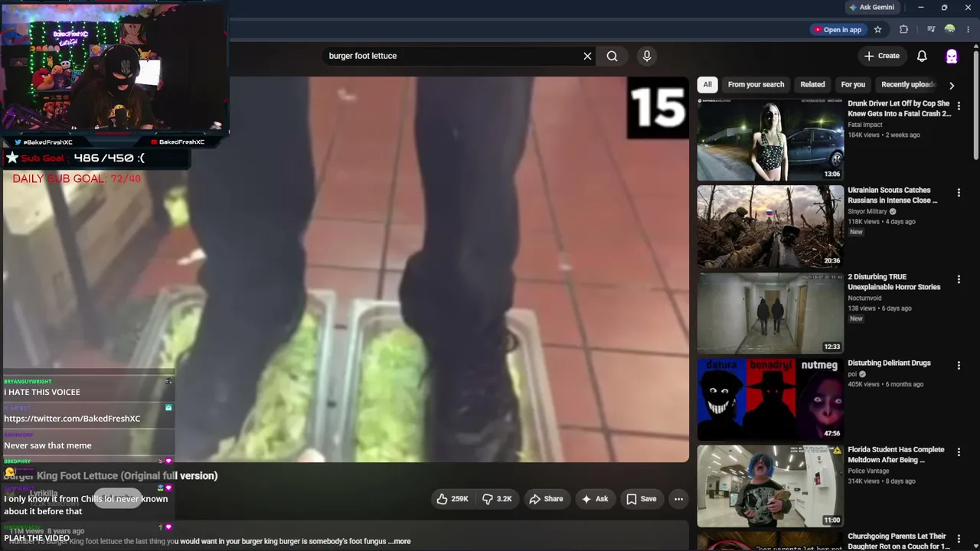Start voice search with the microphone icon

[647, 56]
